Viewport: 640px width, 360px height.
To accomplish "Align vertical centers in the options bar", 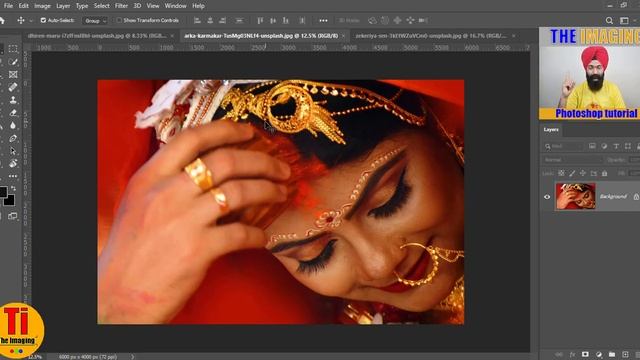I will pyautogui.click(x=273, y=20).
